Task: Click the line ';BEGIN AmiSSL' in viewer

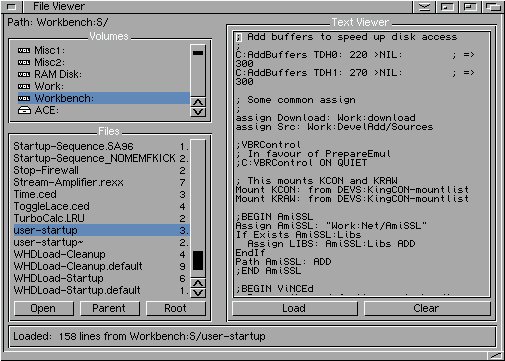Action: (x=274, y=217)
